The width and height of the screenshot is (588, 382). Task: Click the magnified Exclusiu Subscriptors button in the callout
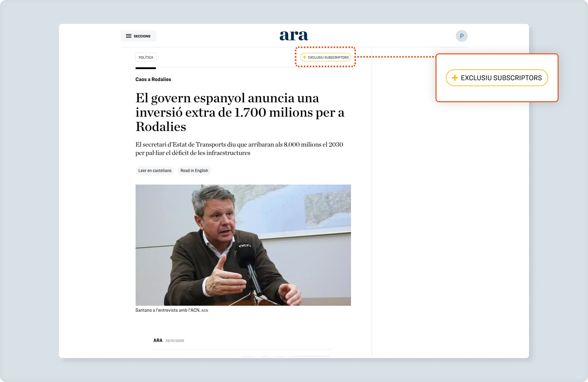[497, 77]
